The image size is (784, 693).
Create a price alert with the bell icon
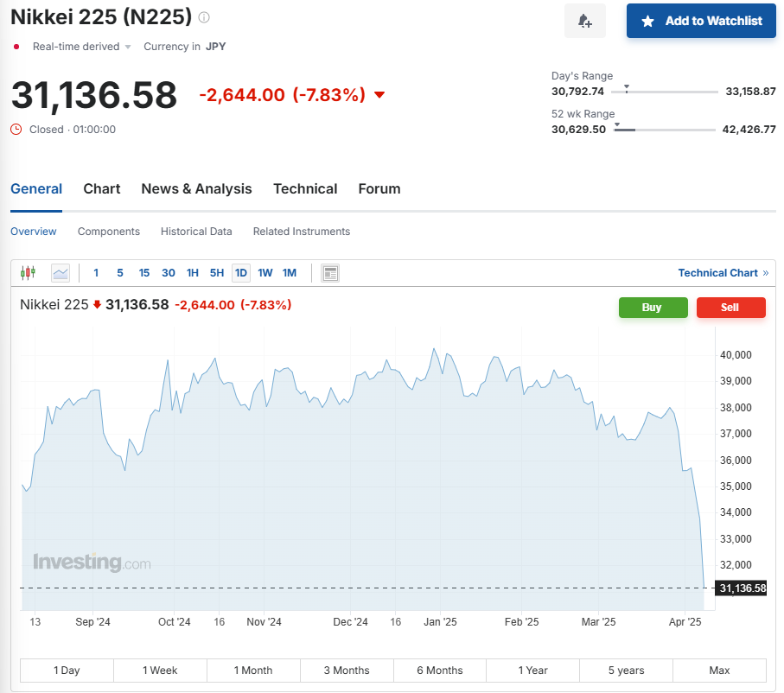coord(584,21)
